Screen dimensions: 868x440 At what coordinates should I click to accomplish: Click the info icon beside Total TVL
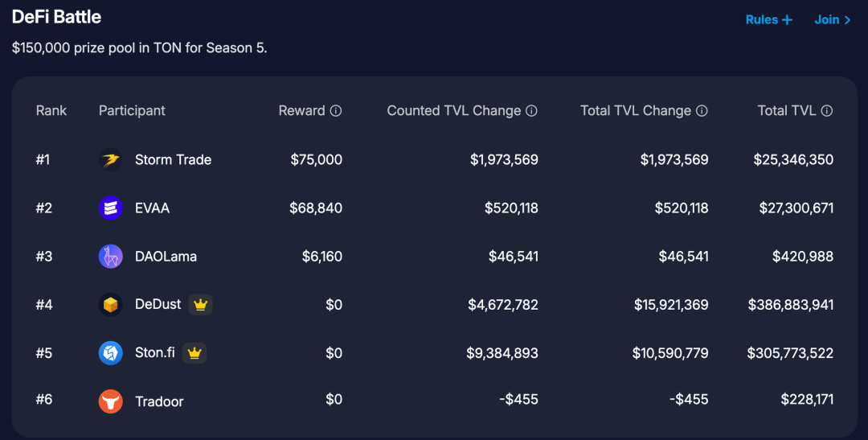click(827, 111)
